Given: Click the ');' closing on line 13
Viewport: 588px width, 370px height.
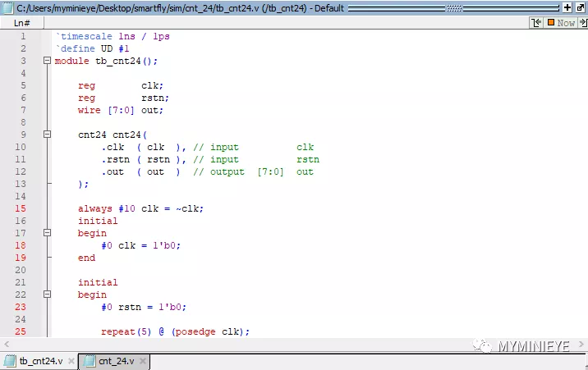Looking at the screenshot, I should (83, 185).
